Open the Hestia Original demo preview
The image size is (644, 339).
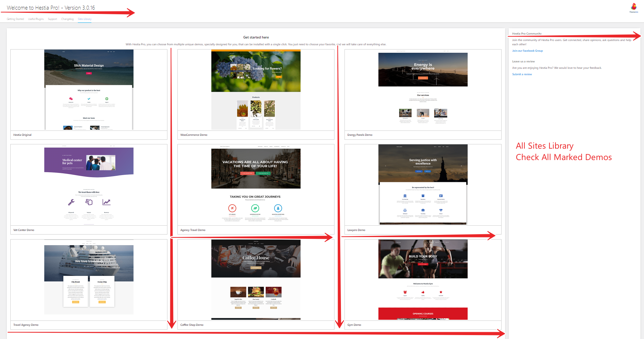[89, 89]
